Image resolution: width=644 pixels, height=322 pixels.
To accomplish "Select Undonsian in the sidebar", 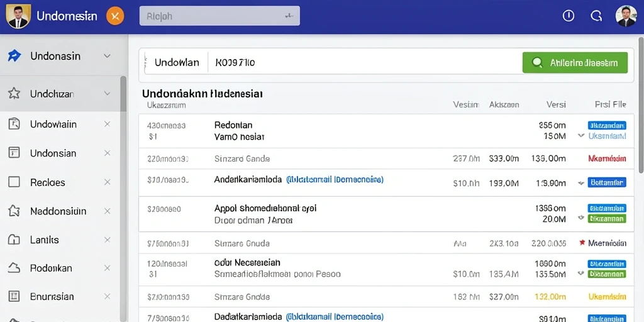I will coord(53,153).
